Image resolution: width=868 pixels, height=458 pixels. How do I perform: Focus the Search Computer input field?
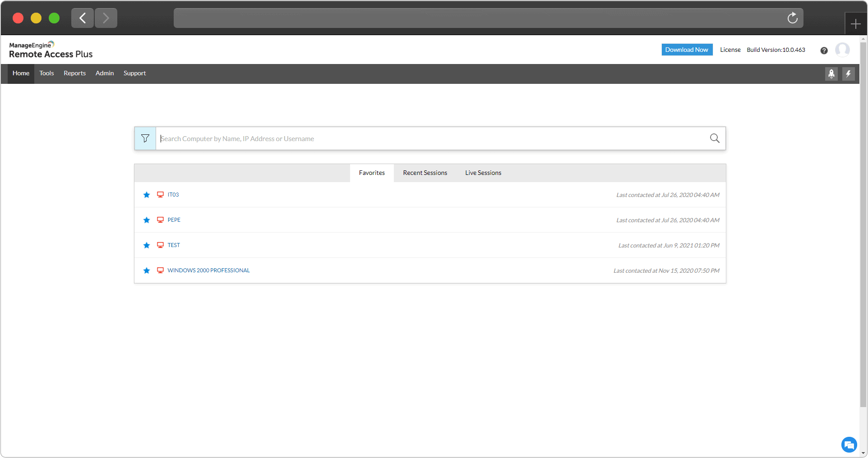coord(432,138)
